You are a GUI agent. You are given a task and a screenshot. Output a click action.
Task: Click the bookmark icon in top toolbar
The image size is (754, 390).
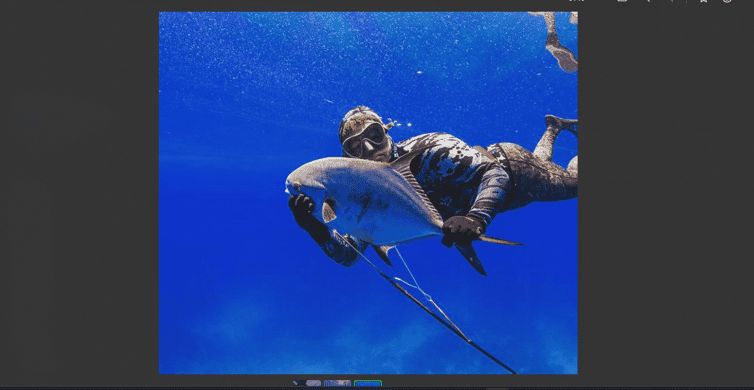(x=703, y=1)
